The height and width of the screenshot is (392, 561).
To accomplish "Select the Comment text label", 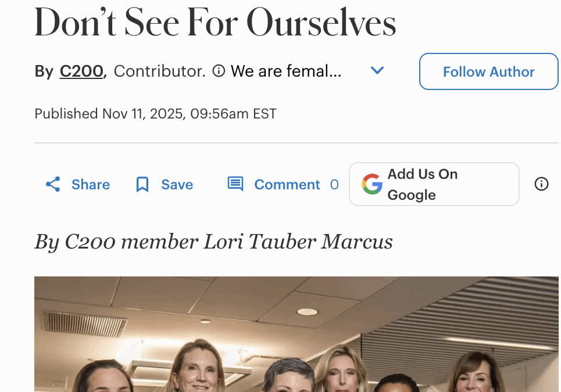I will (x=287, y=184).
